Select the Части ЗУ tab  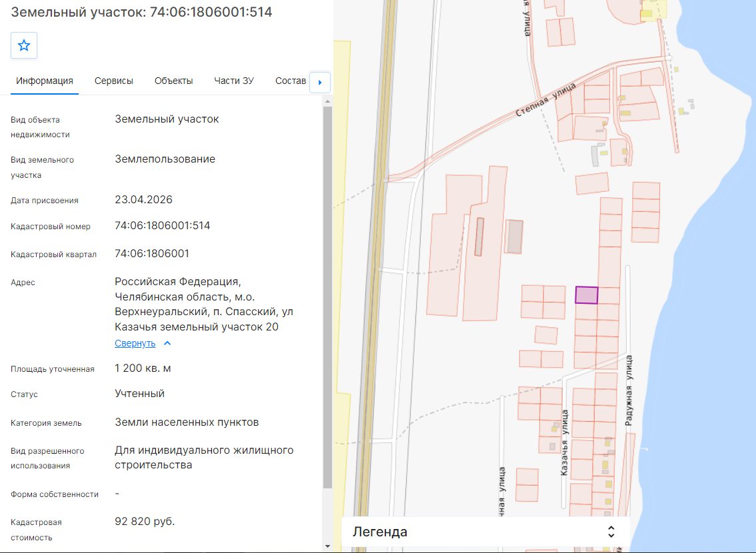[x=234, y=81]
